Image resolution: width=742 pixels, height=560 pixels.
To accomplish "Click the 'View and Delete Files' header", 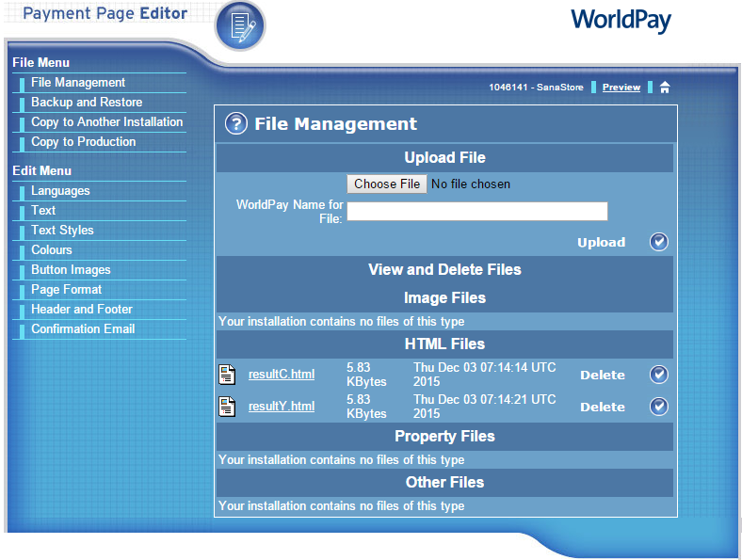I will point(444,269).
